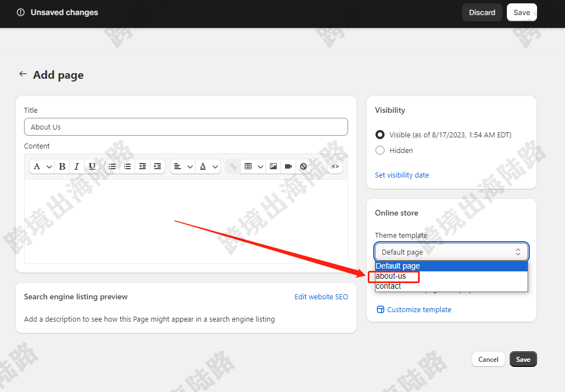Open the text alignment dropdown
Image resolution: width=565 pixels, height=392 pixels.
[183, 166]
